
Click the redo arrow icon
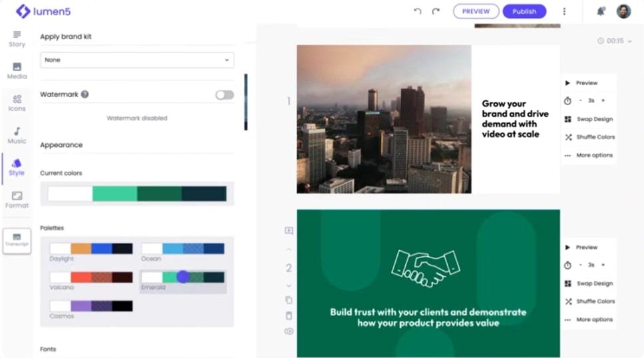436,11
